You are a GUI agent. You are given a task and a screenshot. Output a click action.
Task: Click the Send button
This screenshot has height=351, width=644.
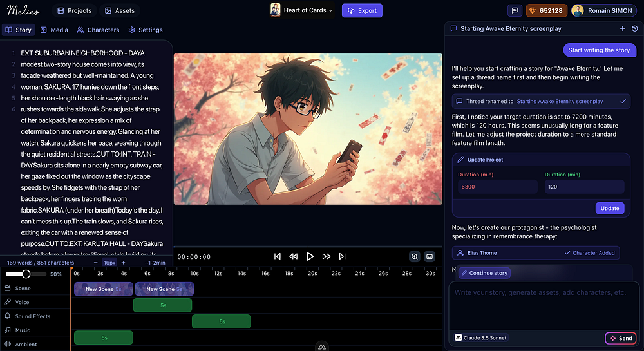click(621, 338)
